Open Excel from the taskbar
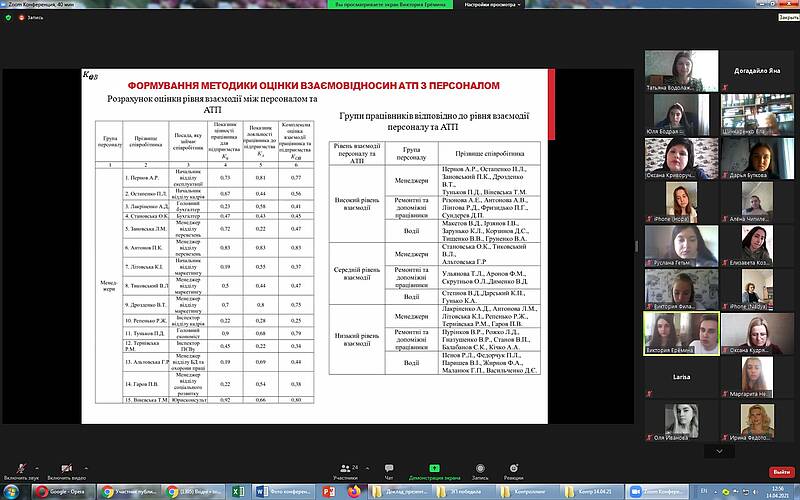 click(238, 492)
